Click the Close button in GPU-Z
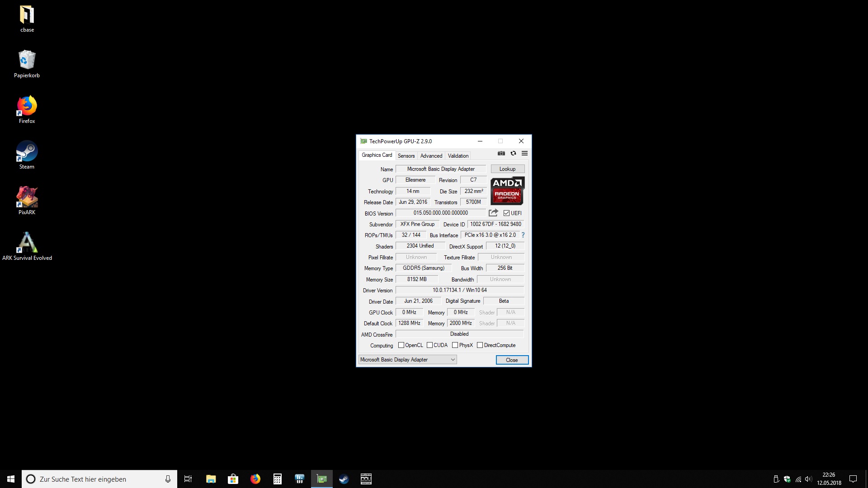The height and width of the screenshot is (488, 868). click(512, 360)
